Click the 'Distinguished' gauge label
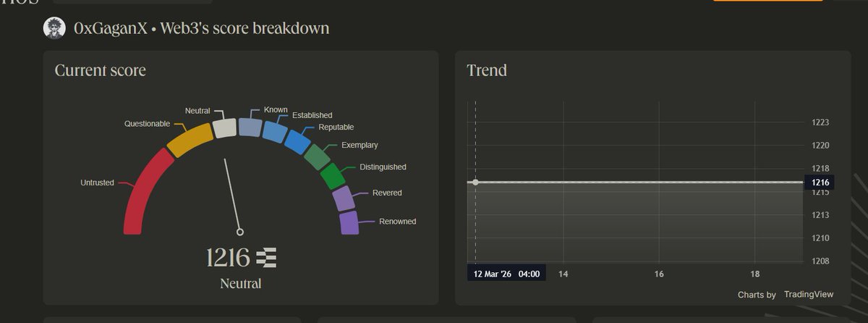868x323 pixels. point(383,167)
